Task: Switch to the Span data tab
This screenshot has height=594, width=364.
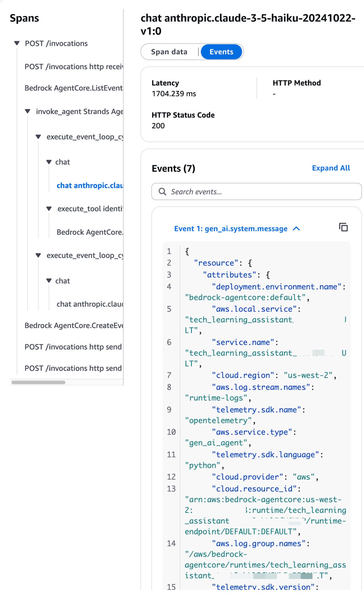Action: [x=169, y=52]
